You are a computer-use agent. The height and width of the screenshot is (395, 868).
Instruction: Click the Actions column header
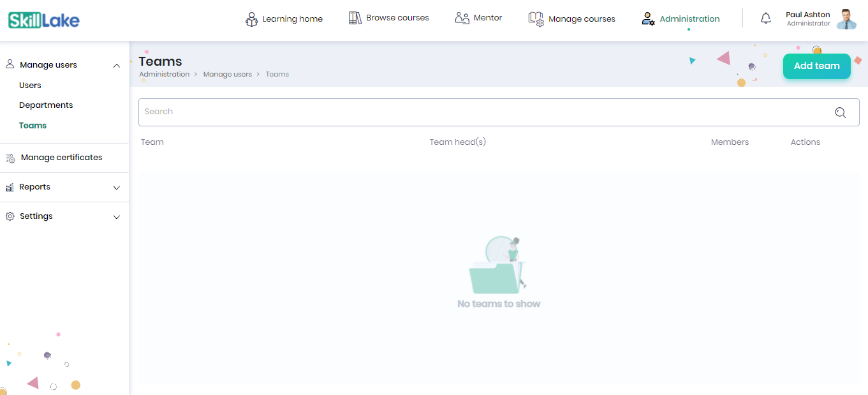coord(805,142)
